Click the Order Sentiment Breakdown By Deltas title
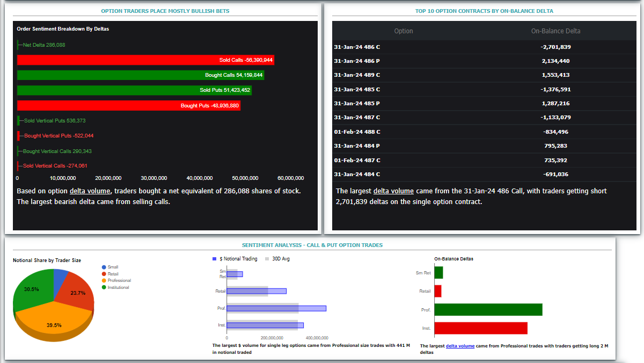Screen dimensions: 644x363 pyautogui.click(x=63, y=28)
